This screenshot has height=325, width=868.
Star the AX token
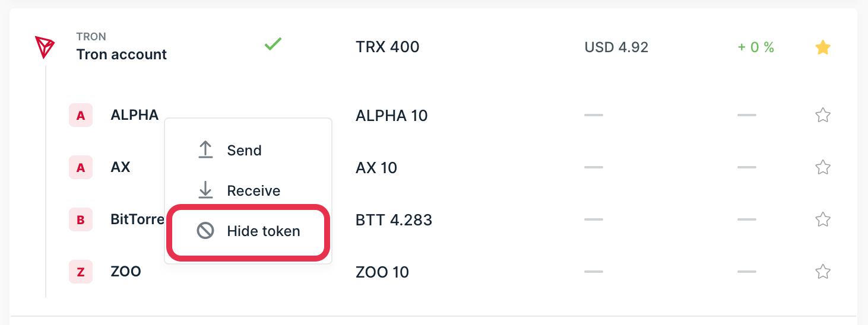click(822, 168)
